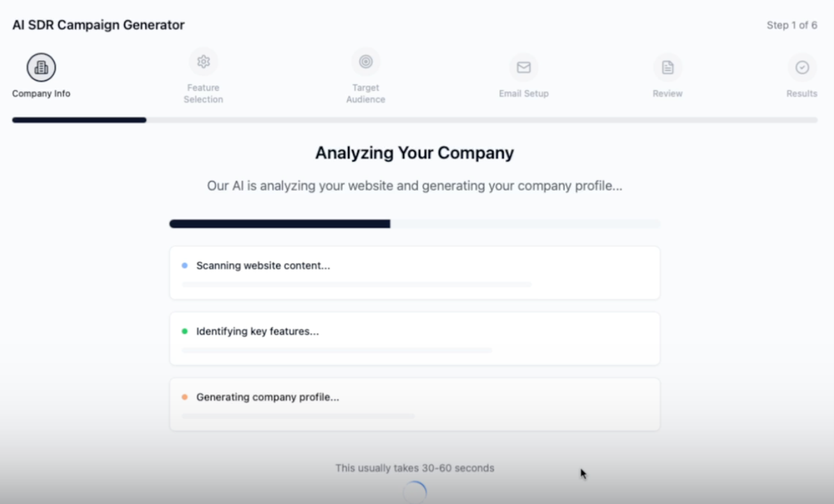This screenshot has height=504, width=834.
Task: Click the wizard step progress bar
Action: coord(414,120)
